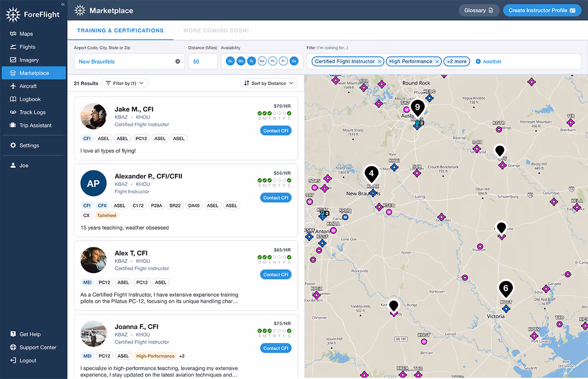Toggle Saturday availability
Screen dimensions: 588x379
tap(294, 61)
